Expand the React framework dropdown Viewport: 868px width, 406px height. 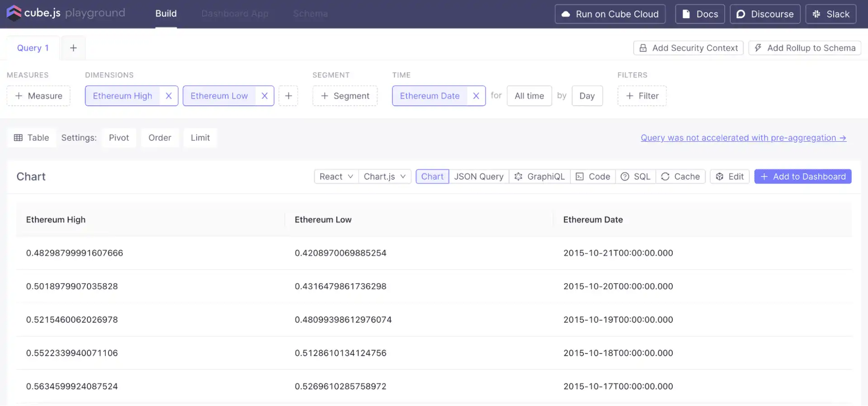[x=336, y=177]
